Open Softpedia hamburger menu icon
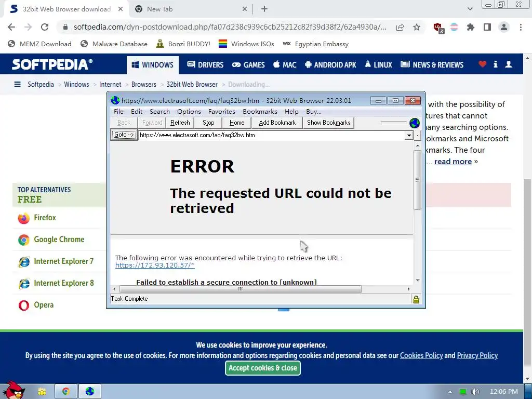 coord(17,84)
